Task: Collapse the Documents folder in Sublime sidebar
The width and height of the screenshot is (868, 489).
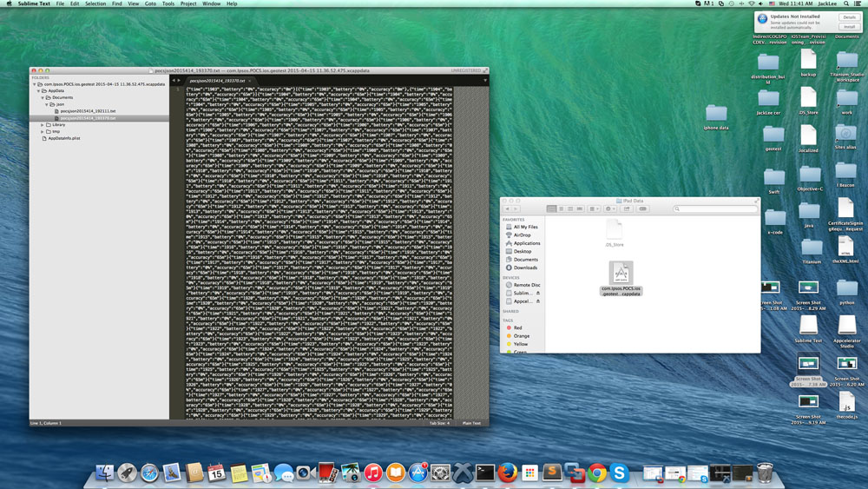Action: tap(43, 97)
